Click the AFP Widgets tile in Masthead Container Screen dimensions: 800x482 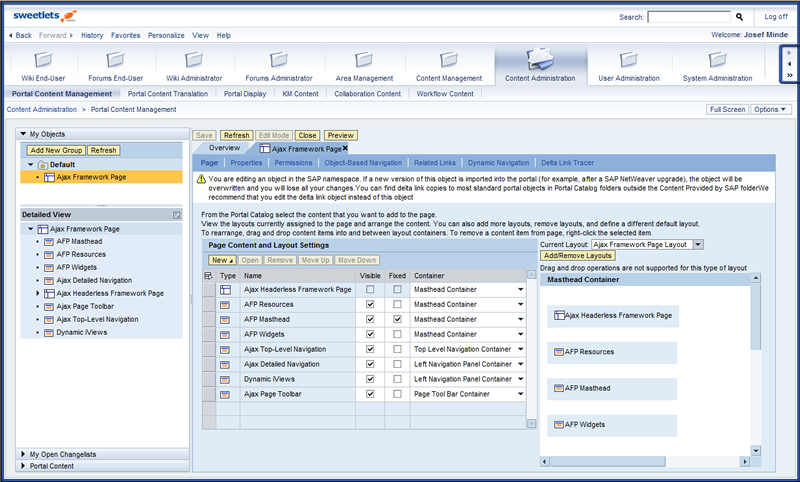[x=612, y=425]
